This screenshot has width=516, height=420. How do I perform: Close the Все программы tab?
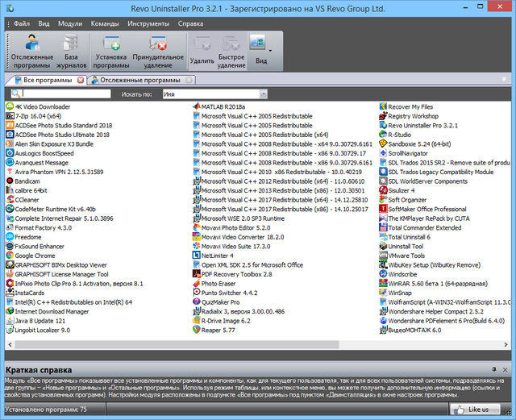click(x=81, y=80)
